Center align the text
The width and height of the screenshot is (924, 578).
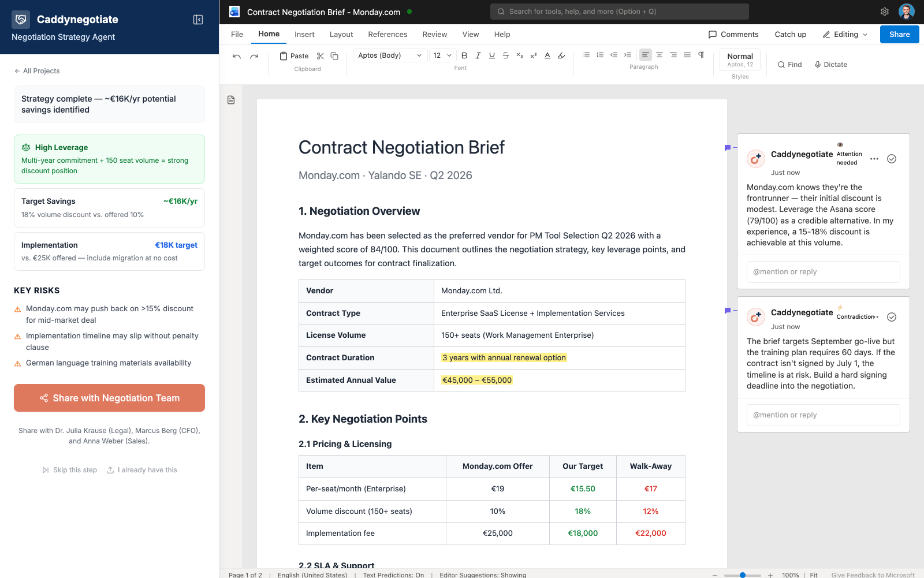660,55
